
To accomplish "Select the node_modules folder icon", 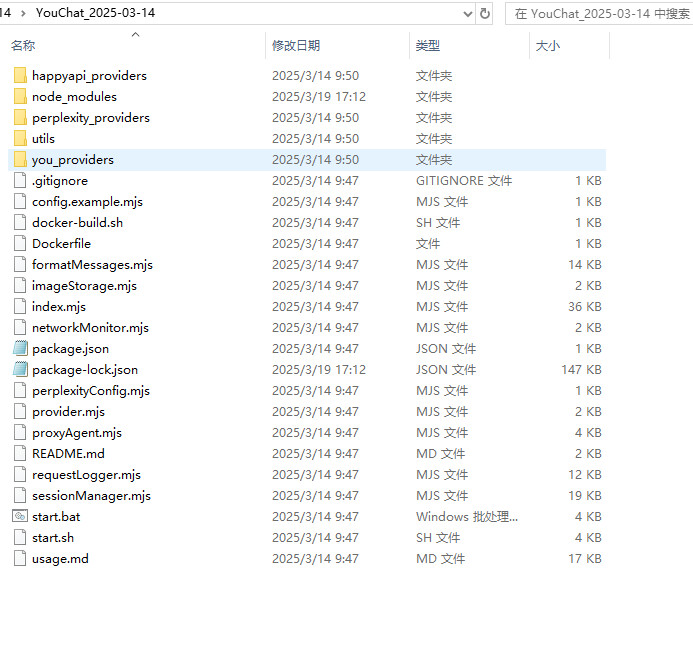I will tap(20, 97).
